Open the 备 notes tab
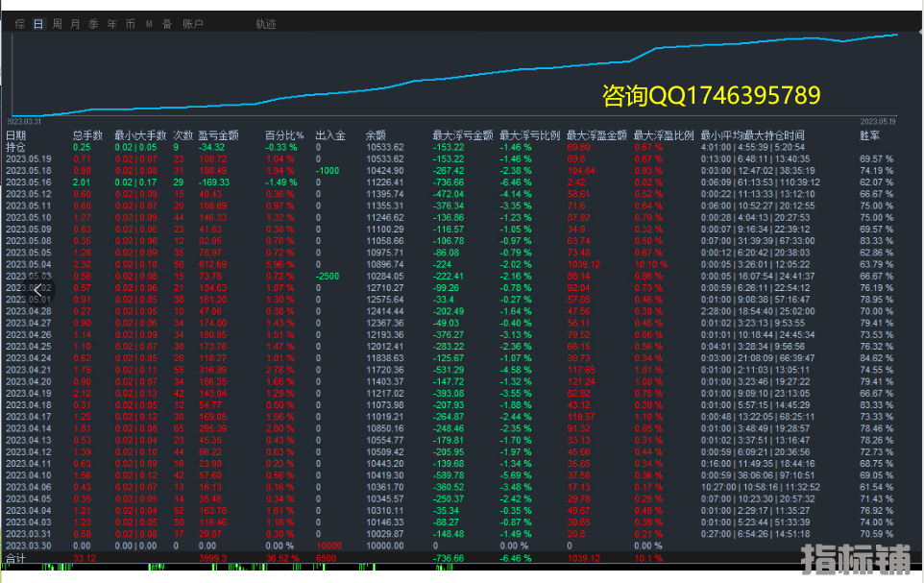The height and width of the screenshot is (583, 924). click(167, 24)
